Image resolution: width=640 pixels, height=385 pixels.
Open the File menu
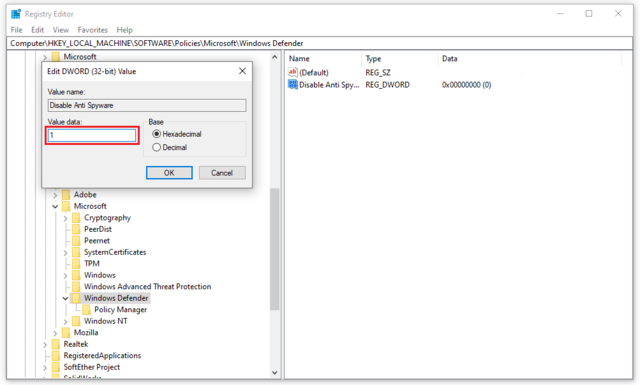[x=16, y=30]
